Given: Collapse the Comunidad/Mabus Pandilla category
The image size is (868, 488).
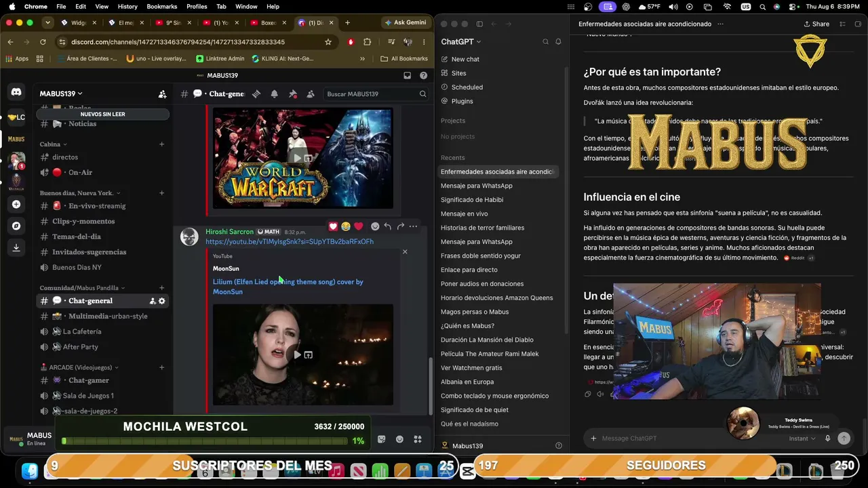Looking at the screenshot, I should [x=82, y=288].
